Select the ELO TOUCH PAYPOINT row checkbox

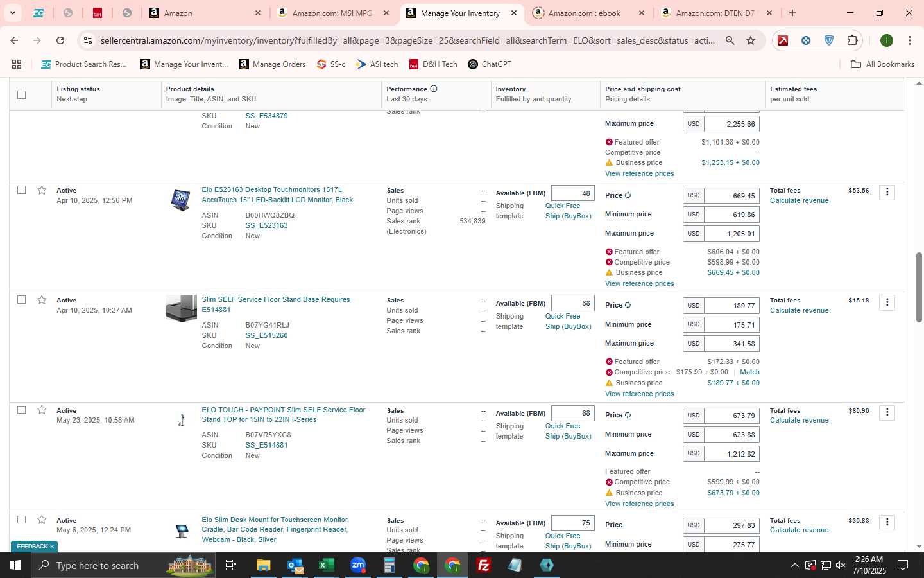click(x=21, y=410)
